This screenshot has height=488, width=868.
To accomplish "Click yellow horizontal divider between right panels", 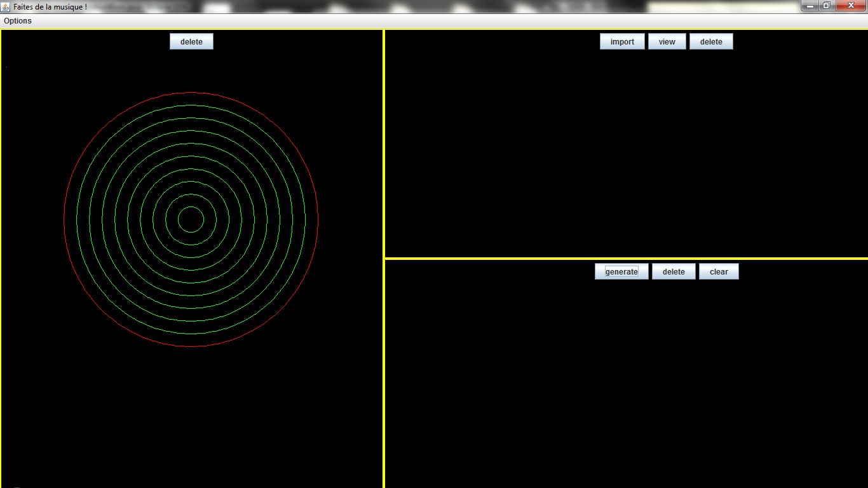I will pyautogui.click(x=626, y=259).
